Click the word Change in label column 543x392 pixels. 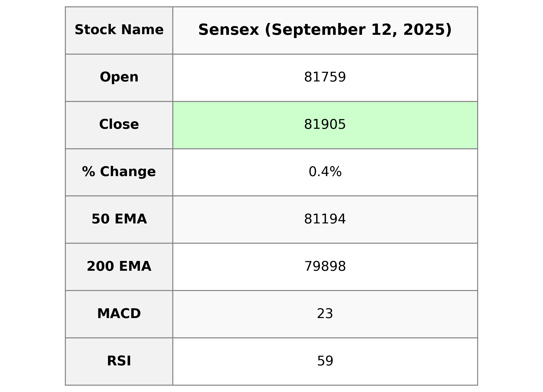point(128,172)
